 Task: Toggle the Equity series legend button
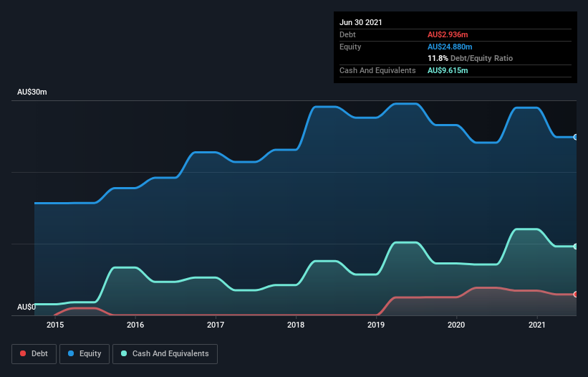(85, 354)
